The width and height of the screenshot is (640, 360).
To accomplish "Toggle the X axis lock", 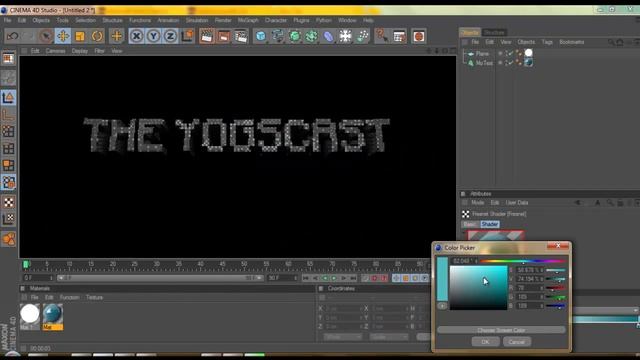I will 136,36.
